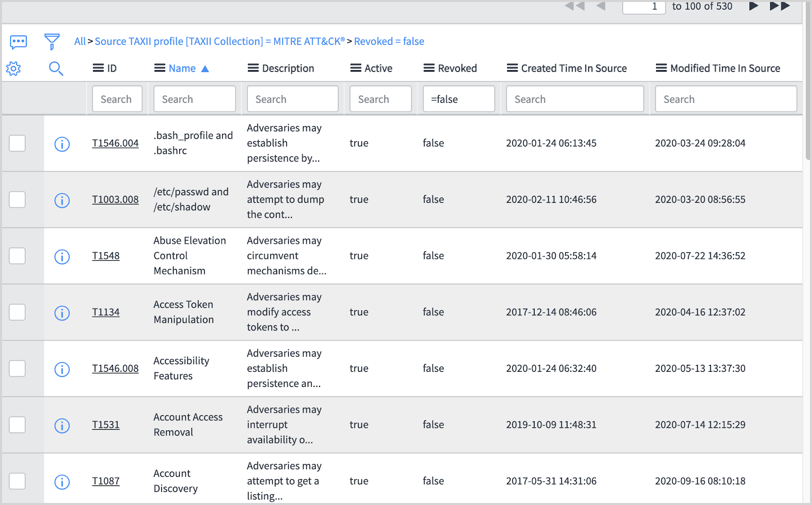Open the T1003.008 record link

pos(115,200)
